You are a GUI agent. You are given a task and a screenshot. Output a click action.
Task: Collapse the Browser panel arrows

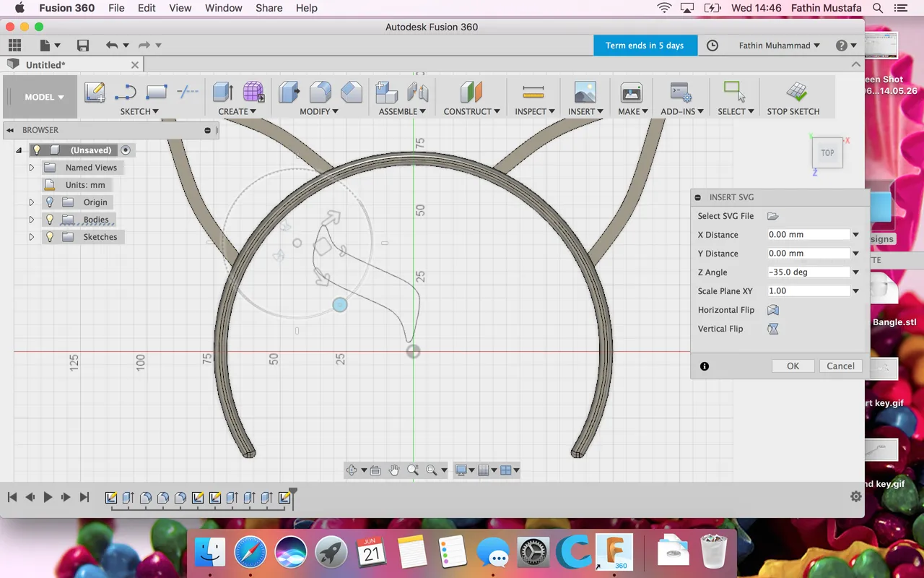coord(10,130)
